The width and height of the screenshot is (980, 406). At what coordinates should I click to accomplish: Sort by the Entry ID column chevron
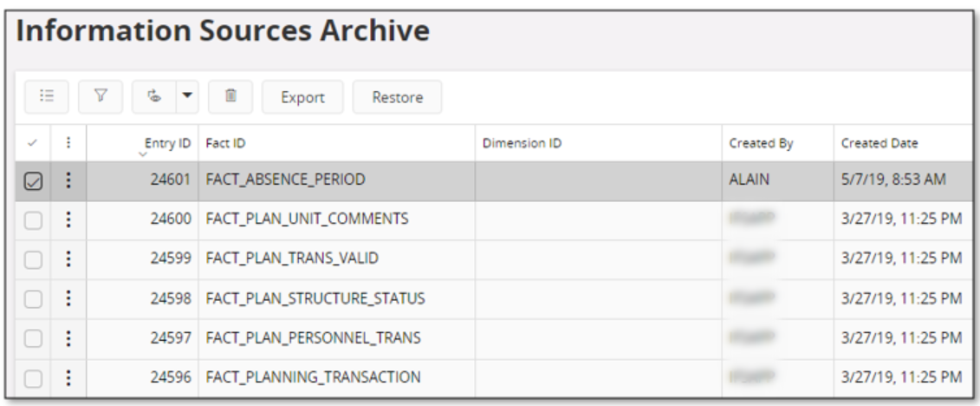[x=143, y=154]
